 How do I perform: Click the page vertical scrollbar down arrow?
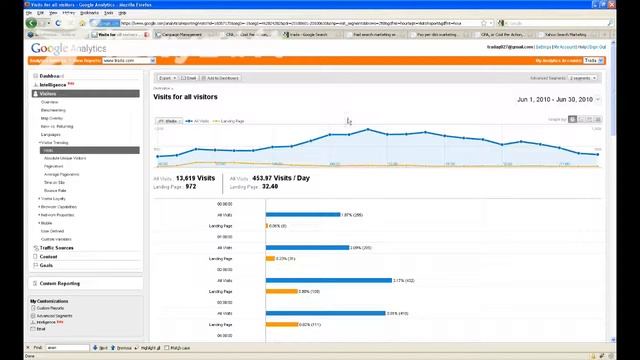pos(613,340)
